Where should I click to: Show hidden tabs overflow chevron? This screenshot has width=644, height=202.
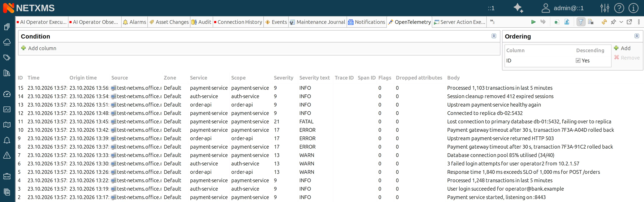(492, 22)
